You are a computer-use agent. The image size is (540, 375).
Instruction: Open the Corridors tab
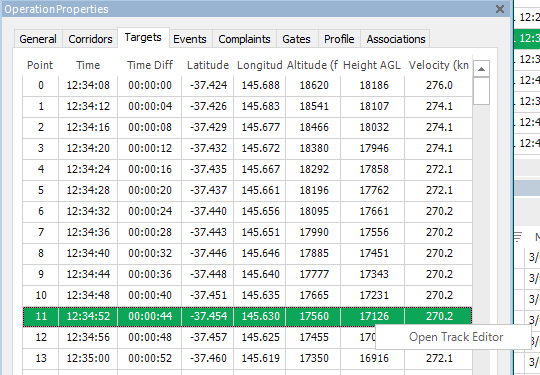[x=90, y=39]
